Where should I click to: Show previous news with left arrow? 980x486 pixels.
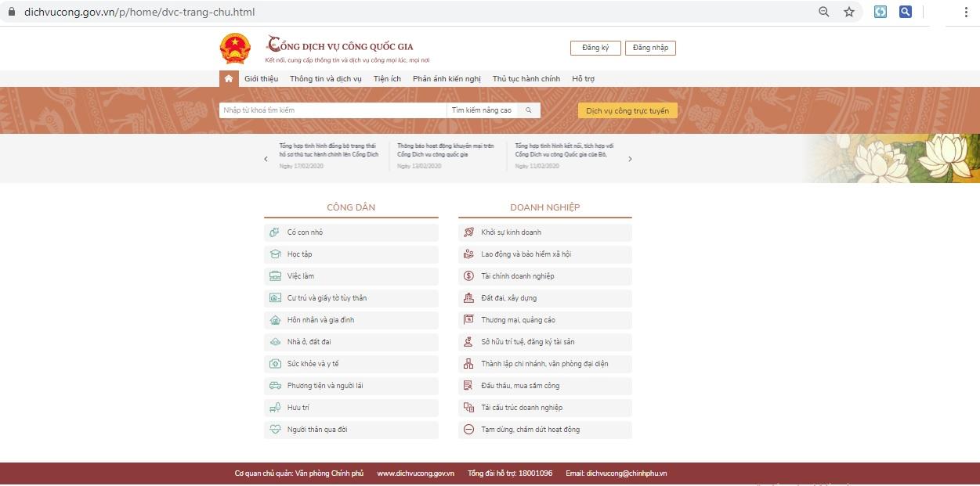click(266, 159)
